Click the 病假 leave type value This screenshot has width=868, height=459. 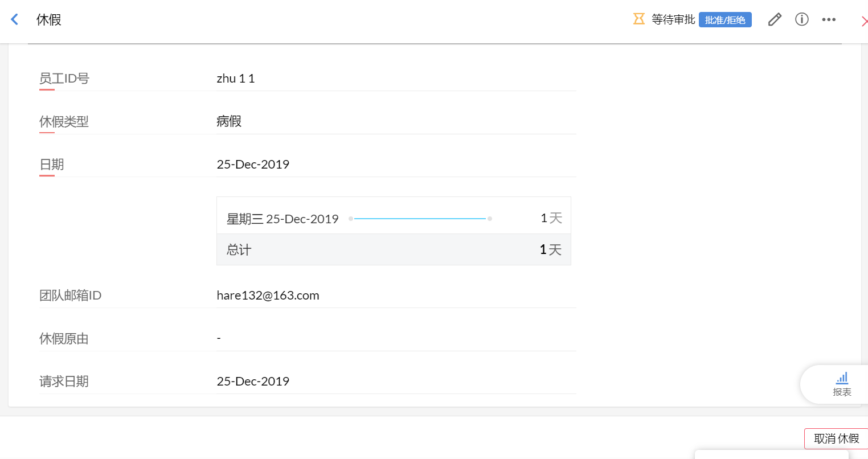[x=229, y=121]
